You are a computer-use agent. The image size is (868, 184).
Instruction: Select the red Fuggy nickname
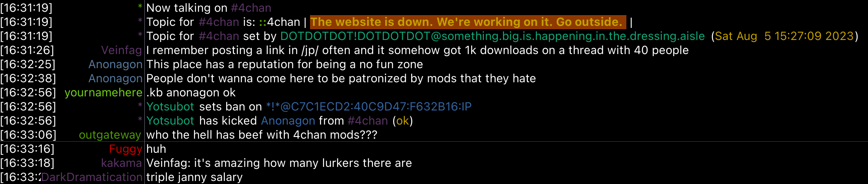pos(126,149)
